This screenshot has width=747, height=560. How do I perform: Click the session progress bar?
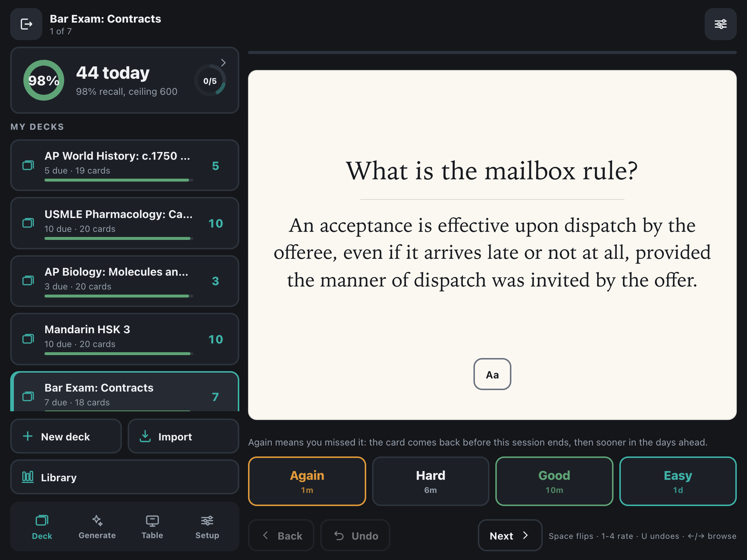point(492,52)
